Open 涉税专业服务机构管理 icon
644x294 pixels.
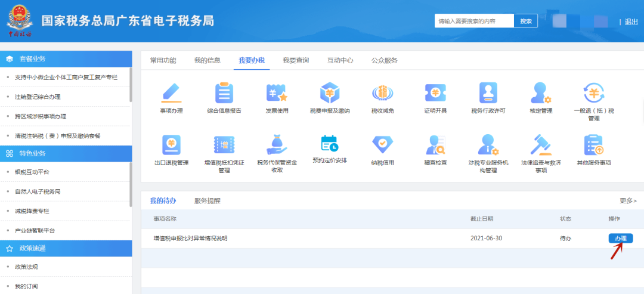click(488, 145)
